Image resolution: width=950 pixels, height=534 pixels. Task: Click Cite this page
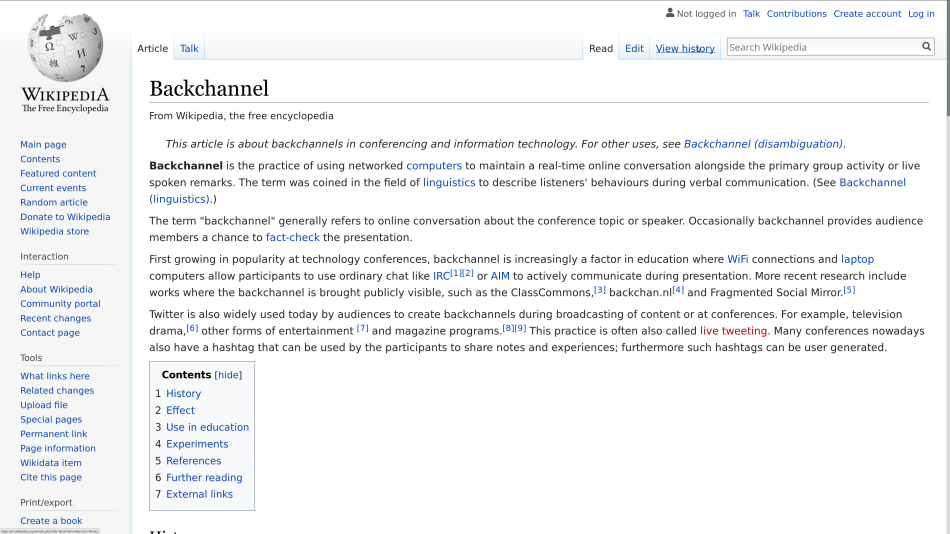click(x=51, y=478)
